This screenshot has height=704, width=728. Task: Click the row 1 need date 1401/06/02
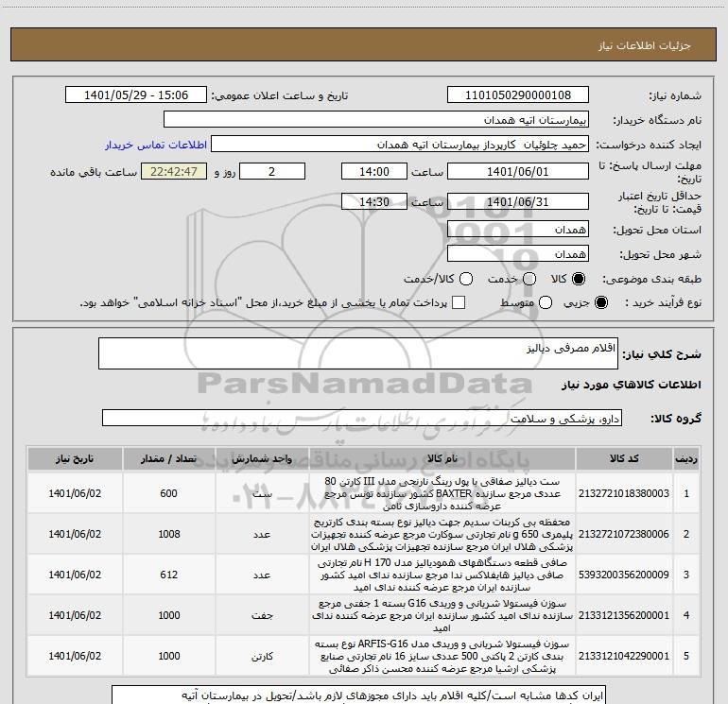(75, 493)
